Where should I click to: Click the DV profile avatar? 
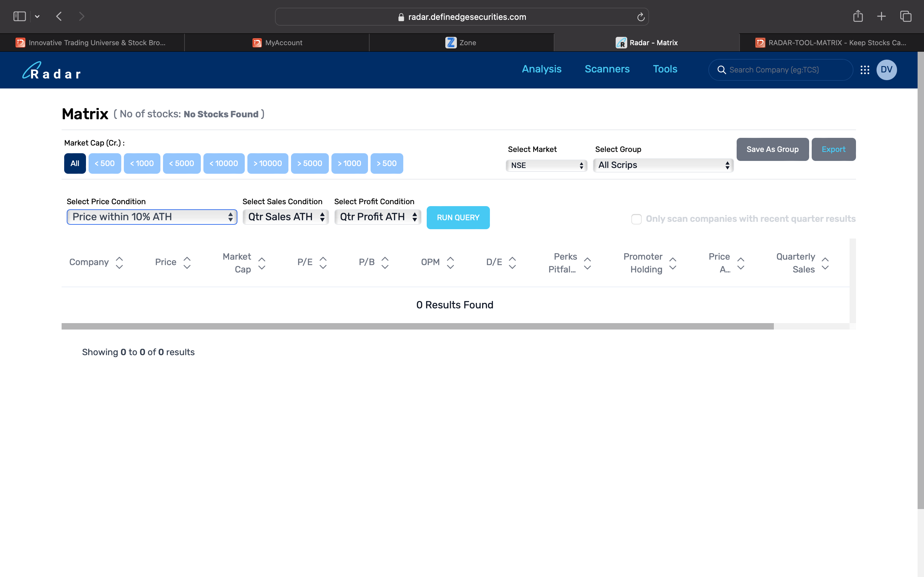tap(886, 70)
